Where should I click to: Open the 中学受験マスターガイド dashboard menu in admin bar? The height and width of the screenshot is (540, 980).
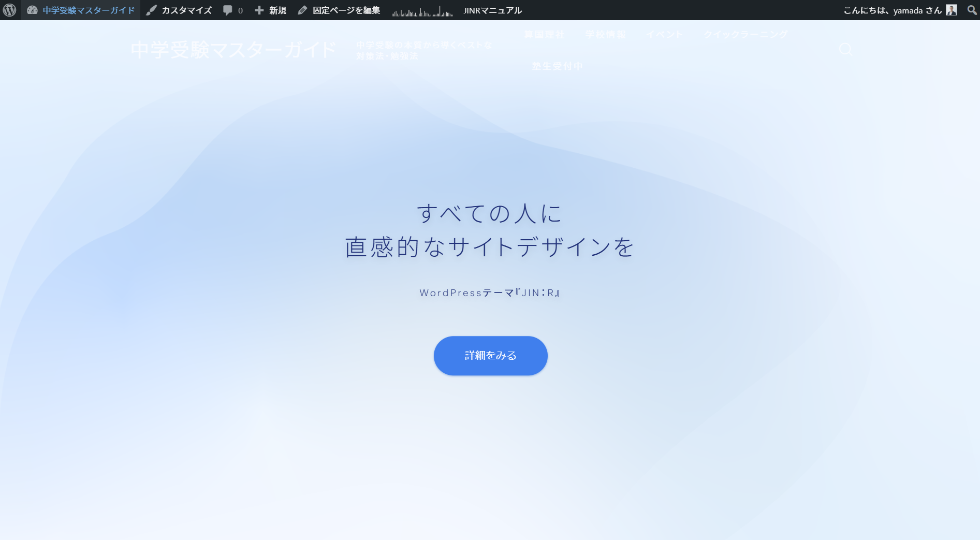tap(81, 10)
